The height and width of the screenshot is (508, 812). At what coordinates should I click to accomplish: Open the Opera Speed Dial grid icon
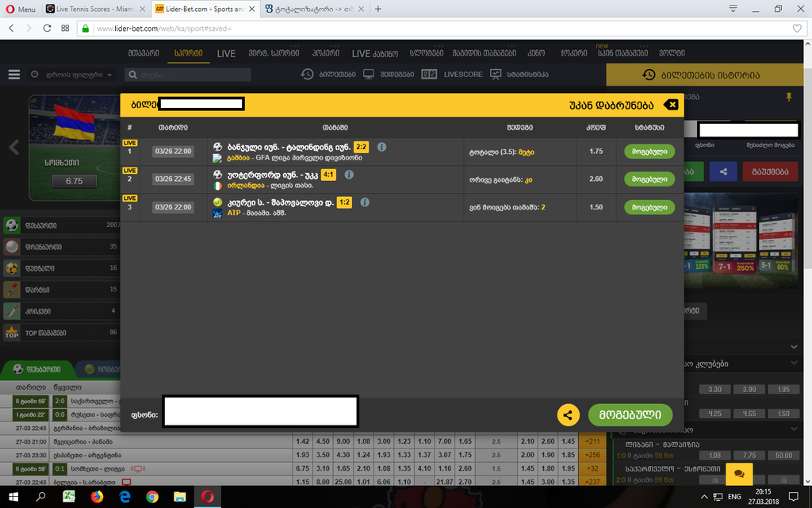tap(65, 28)
